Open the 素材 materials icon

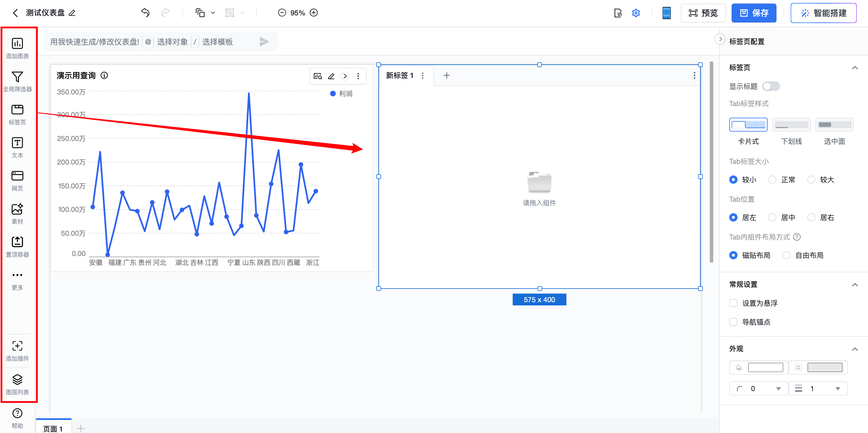click(x=17, y=209)
